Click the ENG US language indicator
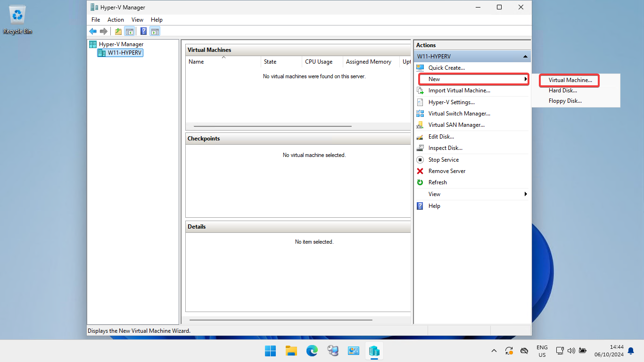 (x=542, y=351)
